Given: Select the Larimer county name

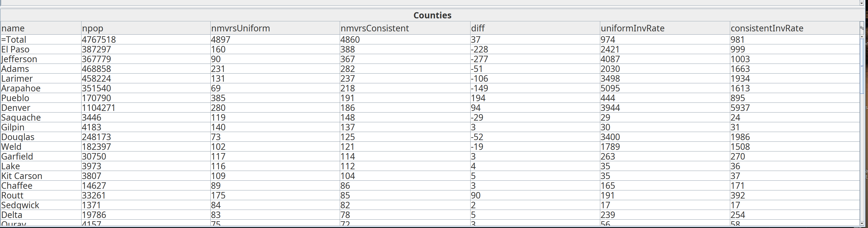Looking at the screenshot, I should pos(41,79).
